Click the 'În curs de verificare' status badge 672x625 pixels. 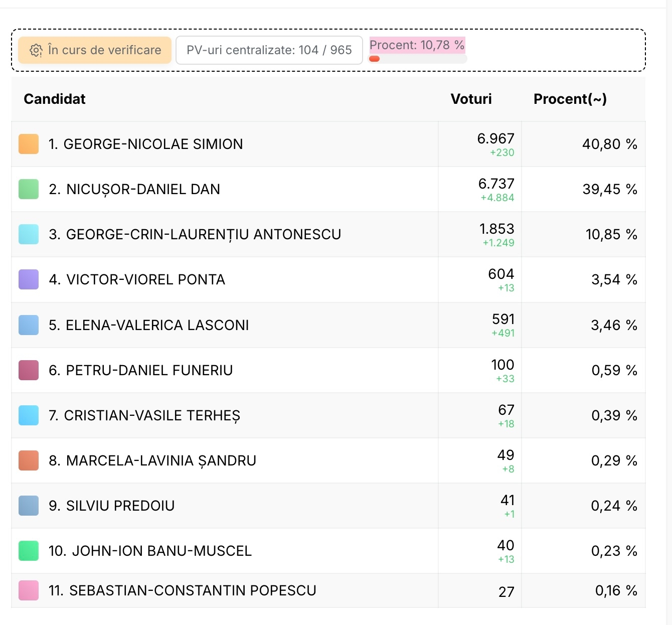tap(95, 50)
